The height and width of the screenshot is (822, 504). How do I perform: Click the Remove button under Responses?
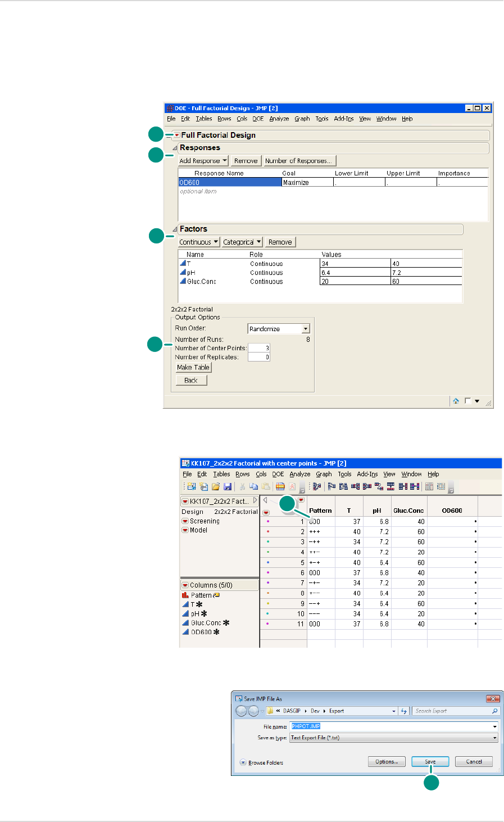[246, 161]
